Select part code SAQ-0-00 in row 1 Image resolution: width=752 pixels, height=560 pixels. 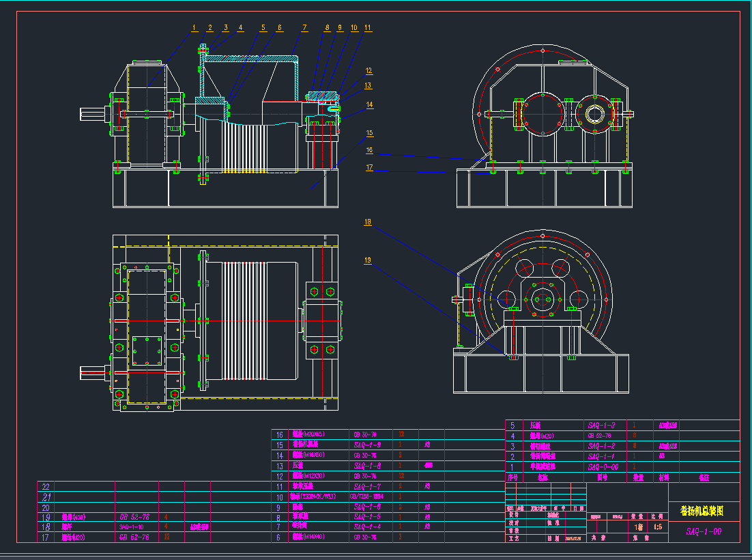602,467
